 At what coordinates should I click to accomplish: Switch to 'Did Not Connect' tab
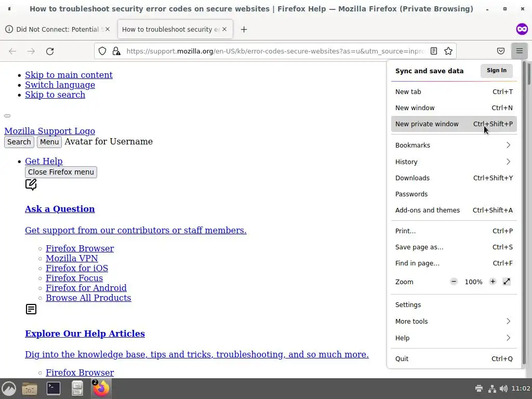point(58,29)
